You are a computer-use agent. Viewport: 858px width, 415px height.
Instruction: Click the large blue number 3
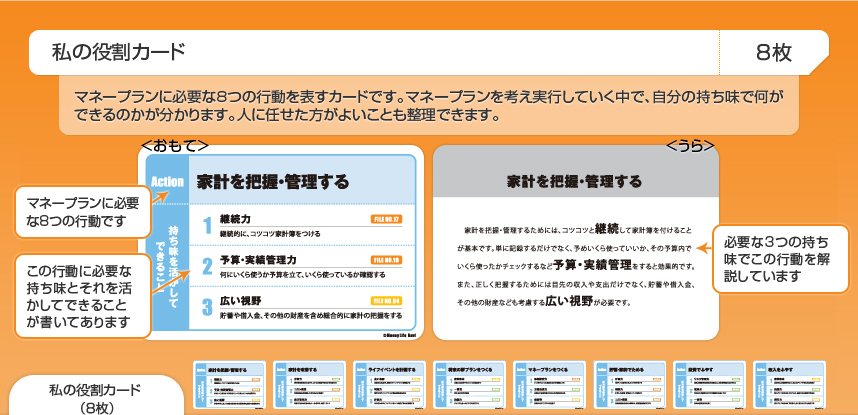pyautogui.click(x=206, y=307)
